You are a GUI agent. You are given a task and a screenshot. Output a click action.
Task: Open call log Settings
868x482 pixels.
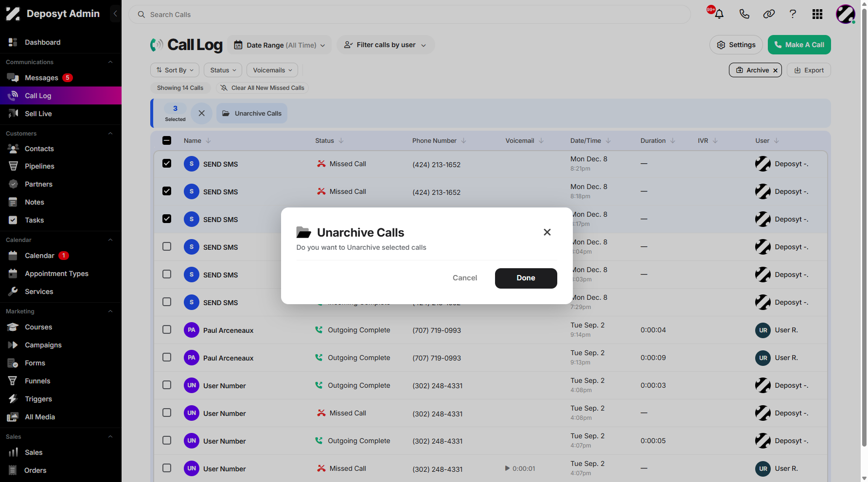point(736,45)
